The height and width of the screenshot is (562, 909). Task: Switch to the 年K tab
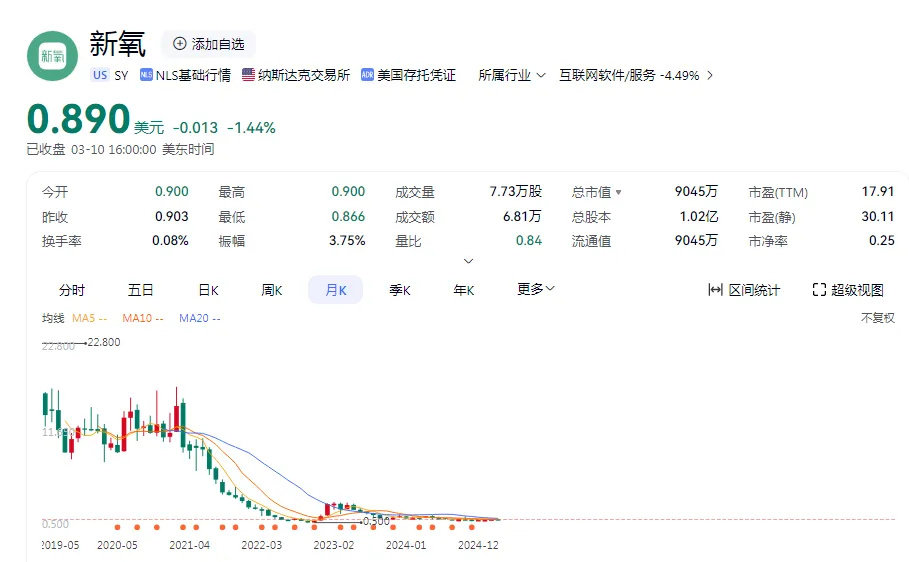click(x=464, y=290)
